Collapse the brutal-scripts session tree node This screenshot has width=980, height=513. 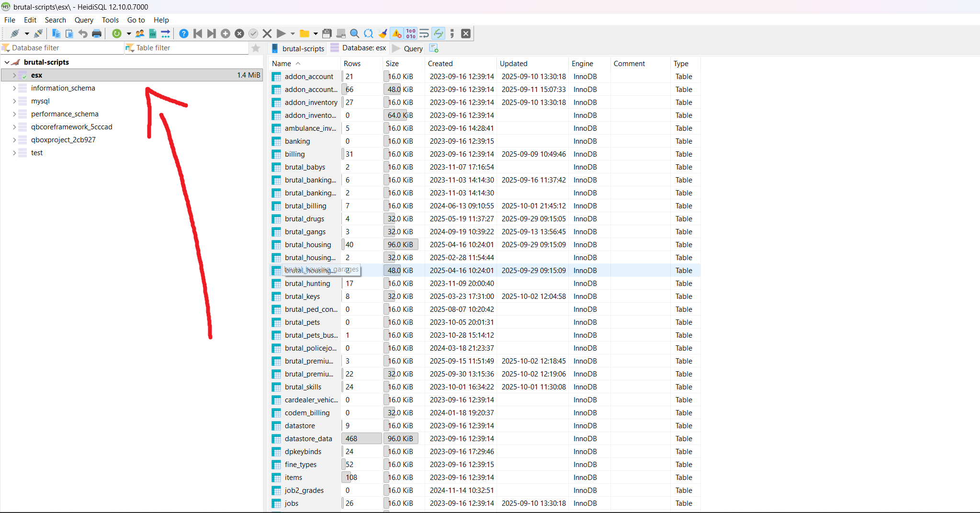pyautogui.click(x=7, y=62)
